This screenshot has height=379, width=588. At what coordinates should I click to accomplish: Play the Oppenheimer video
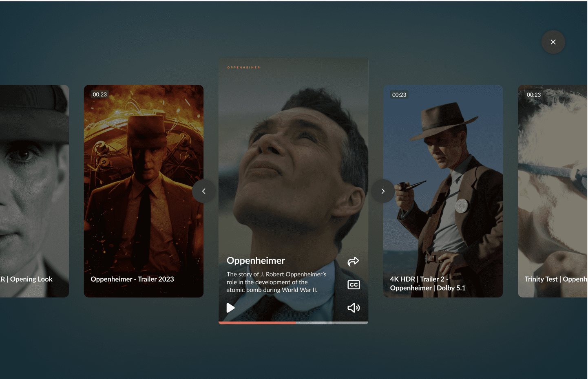click(230, 308)
